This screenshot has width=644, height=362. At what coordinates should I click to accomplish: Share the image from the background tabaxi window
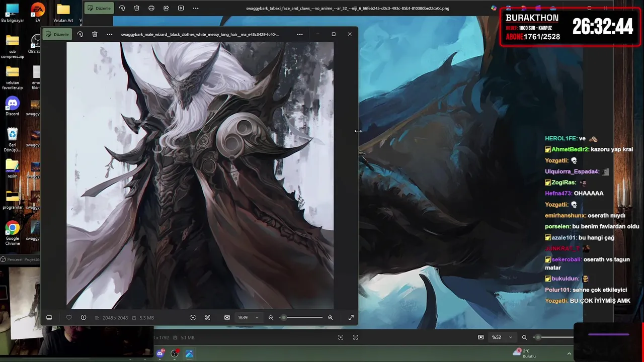click(x=166, y=8)
